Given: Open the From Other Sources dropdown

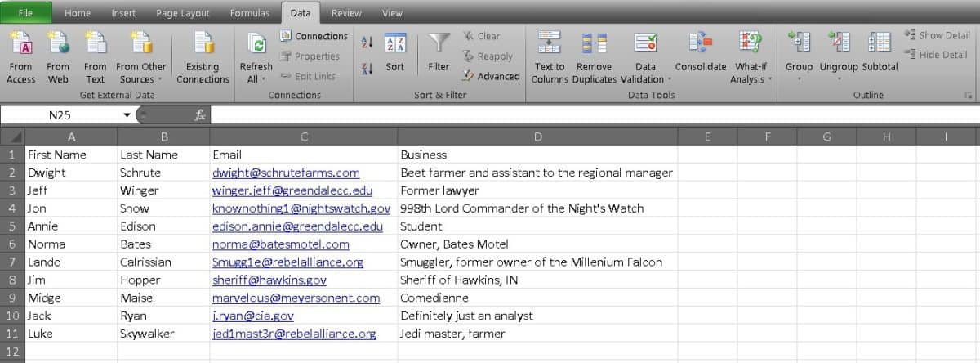Looking at the screenshot, I should [141, 79].
